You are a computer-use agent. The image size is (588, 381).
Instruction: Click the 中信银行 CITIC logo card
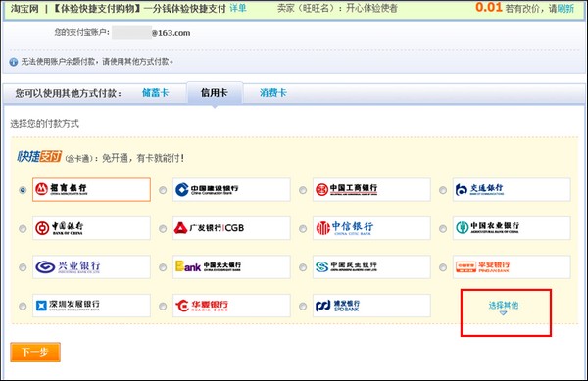371,228
